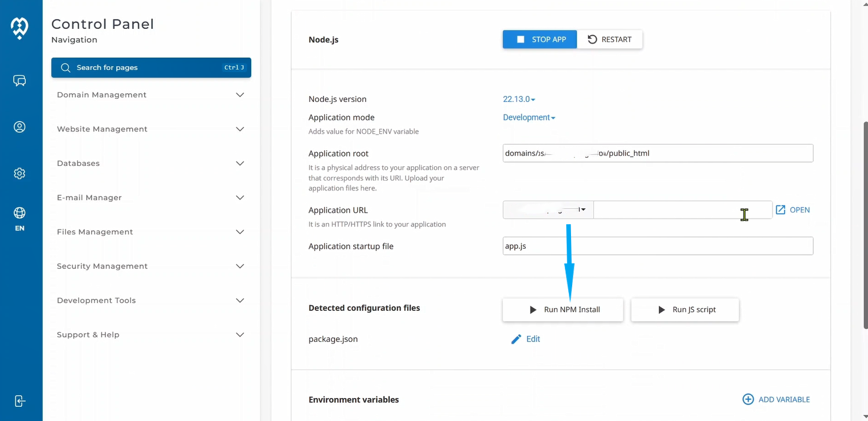868x421 pixels.
Task: Run NPM Install
Action: click(x=562, y=310)
